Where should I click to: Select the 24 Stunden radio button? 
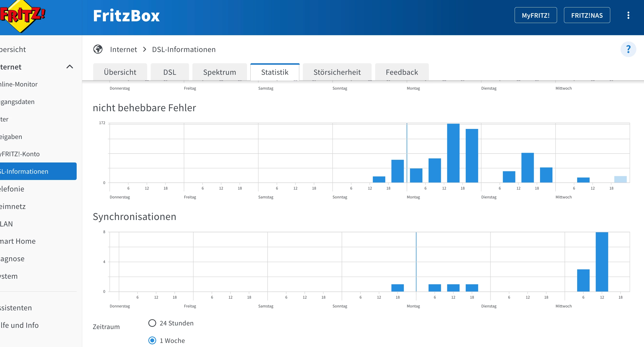[x=152, y=323]
